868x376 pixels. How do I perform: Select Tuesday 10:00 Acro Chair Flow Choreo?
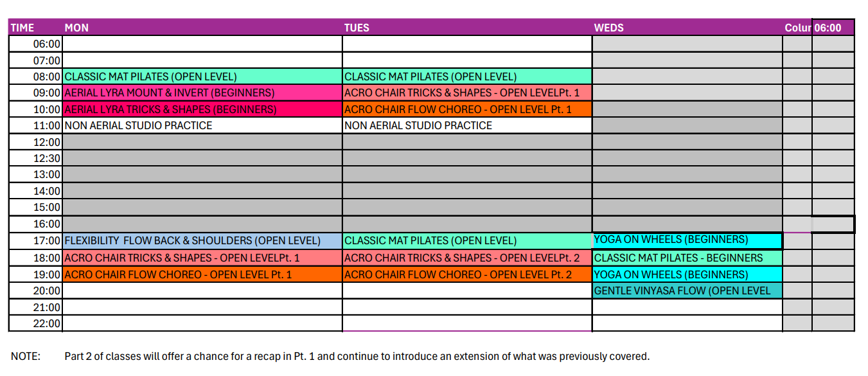click(467, 109)
